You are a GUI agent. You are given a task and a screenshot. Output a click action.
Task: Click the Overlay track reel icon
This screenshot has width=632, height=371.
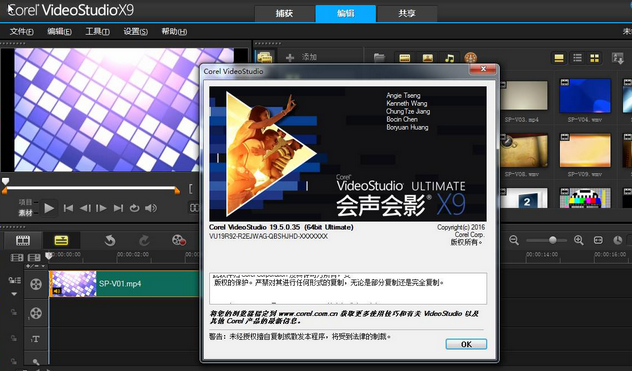pyautogui.click(x=36, y=313)
